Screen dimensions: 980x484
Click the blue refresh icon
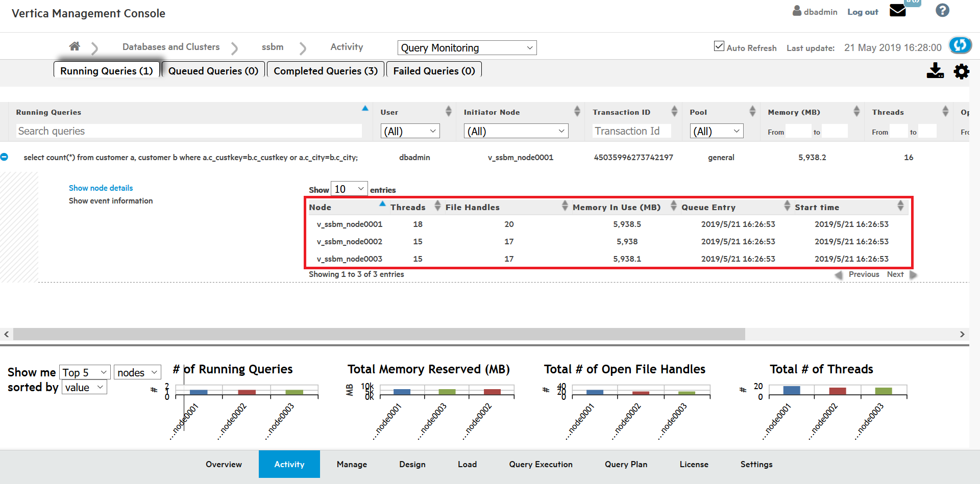pyautogui.click(x=960, y=45)
